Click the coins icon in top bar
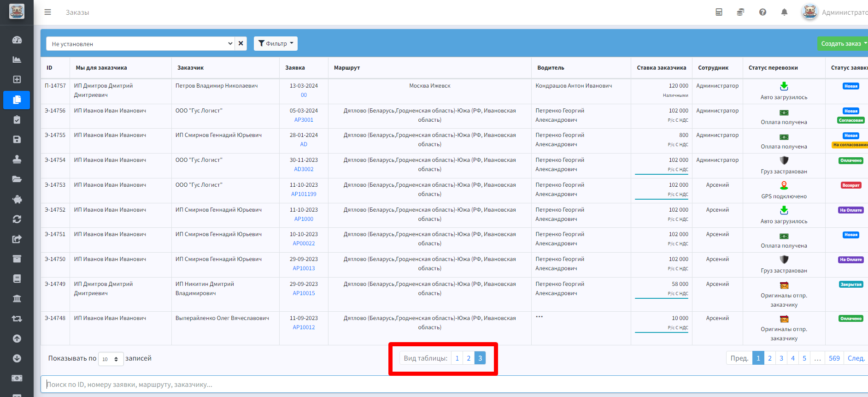This screenshot has height=397, width=868. coord(740,12)
